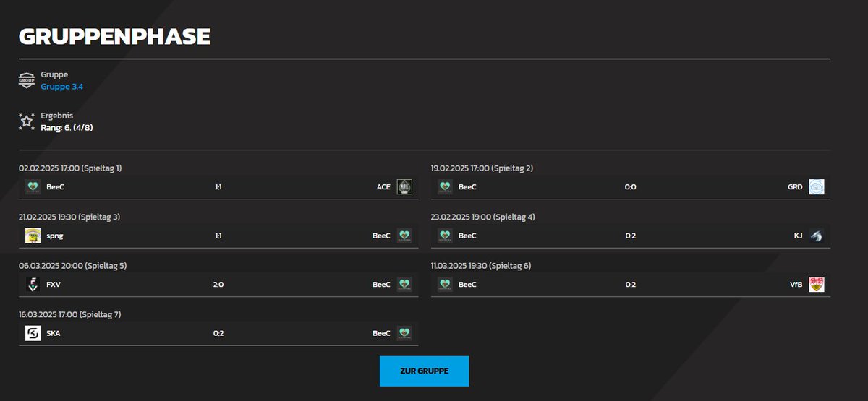Click the KJ team logo
Screen dimensions: 868x401
click(x=817, y=236)
